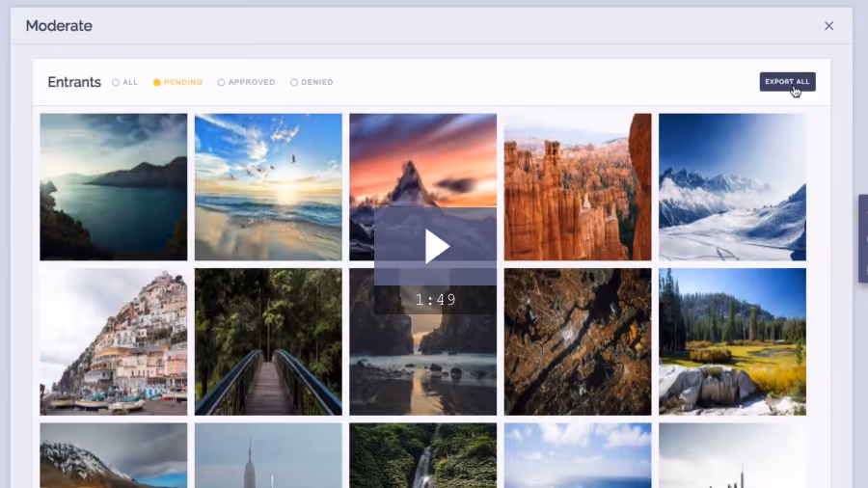
Task: Play the video overlay
Action: (x=436, y=246)
